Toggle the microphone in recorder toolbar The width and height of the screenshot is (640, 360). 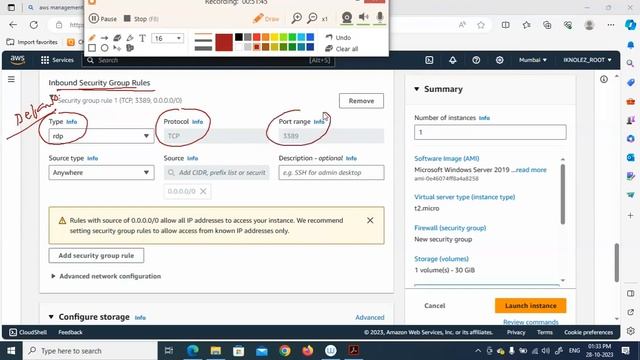(380, 17)
